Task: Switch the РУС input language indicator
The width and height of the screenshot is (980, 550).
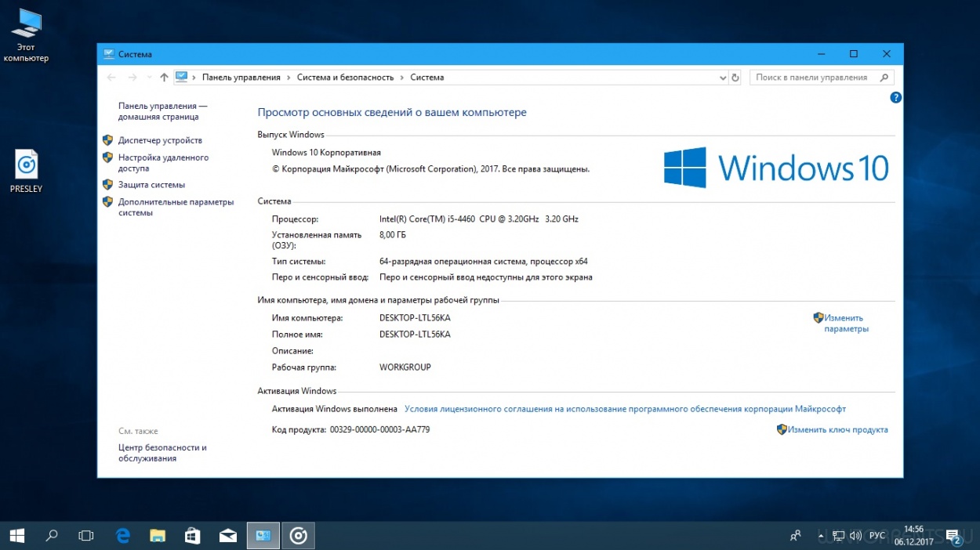Action: tap(877, 536)
